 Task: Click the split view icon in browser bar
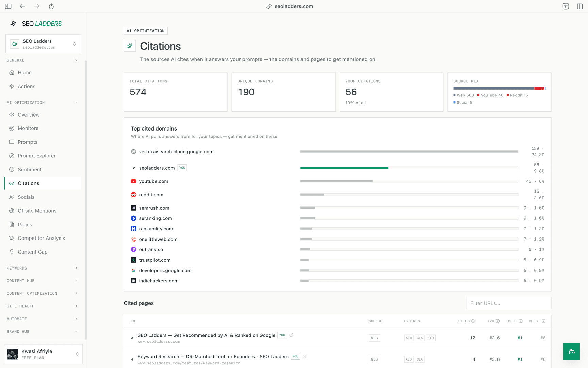tap(580, 6)
